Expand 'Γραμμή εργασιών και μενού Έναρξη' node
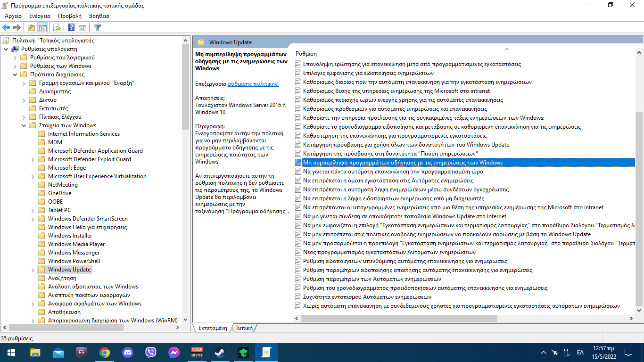The width and height of the screenshot is (644, 362). 24,83
